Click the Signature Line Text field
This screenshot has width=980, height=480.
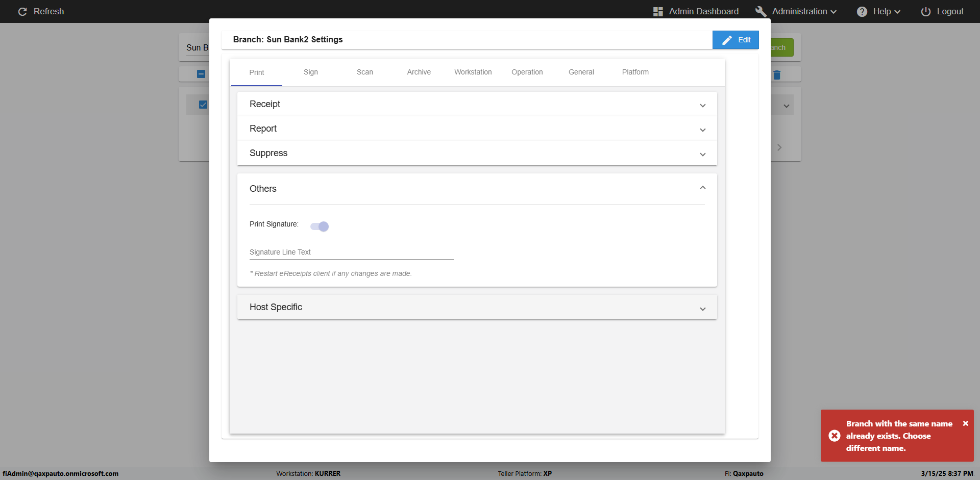[351, 252]
